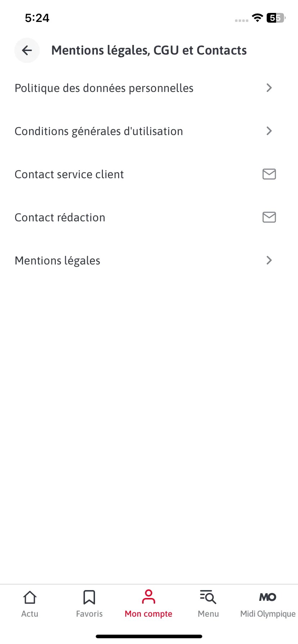Screen dimensions: 298x644
Task: Select the Mon compte person icon
Action: click(x=149, y=597)
